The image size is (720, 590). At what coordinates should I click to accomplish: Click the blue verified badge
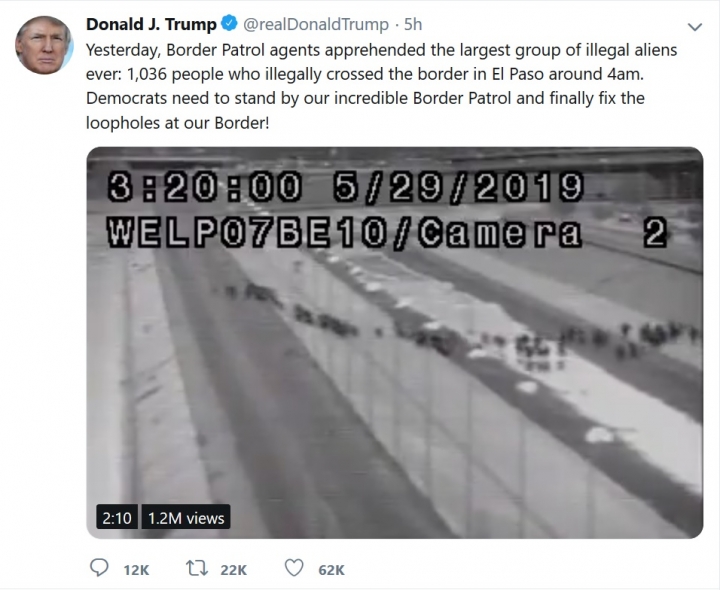tap(229, 22)
